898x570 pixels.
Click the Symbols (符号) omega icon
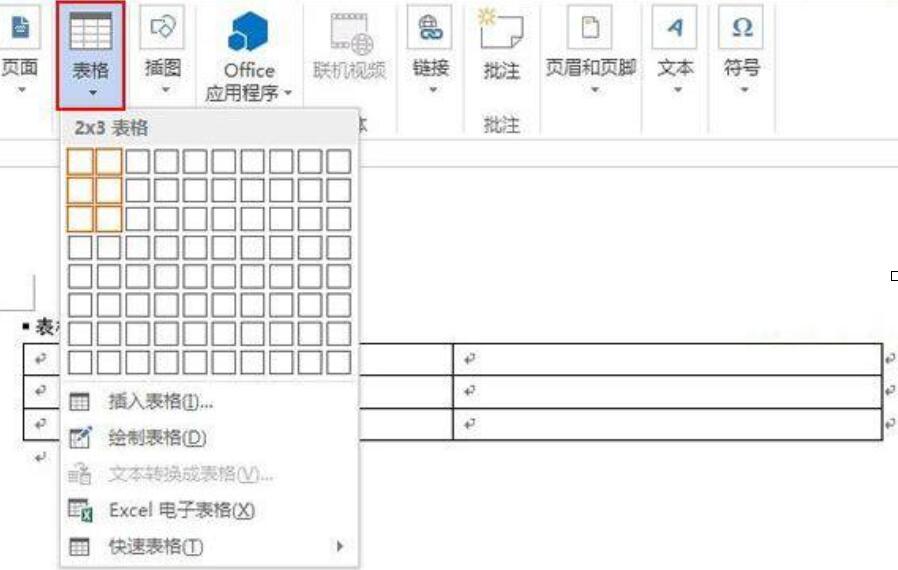(742, 27)
